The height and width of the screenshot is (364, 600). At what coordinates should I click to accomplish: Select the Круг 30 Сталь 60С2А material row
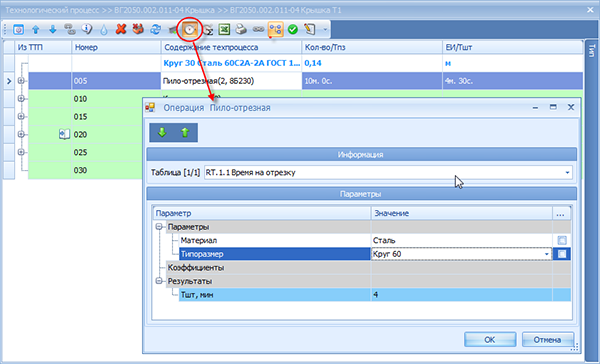coord(232,63)
